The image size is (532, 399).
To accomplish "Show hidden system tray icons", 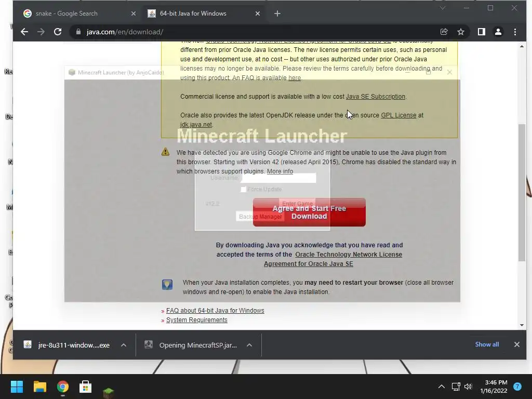I will click(x=442, y=387).
